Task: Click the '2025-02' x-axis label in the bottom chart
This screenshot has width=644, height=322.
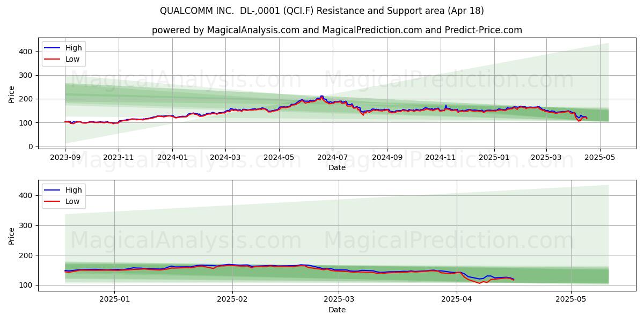Action: (x=232, y=300)
